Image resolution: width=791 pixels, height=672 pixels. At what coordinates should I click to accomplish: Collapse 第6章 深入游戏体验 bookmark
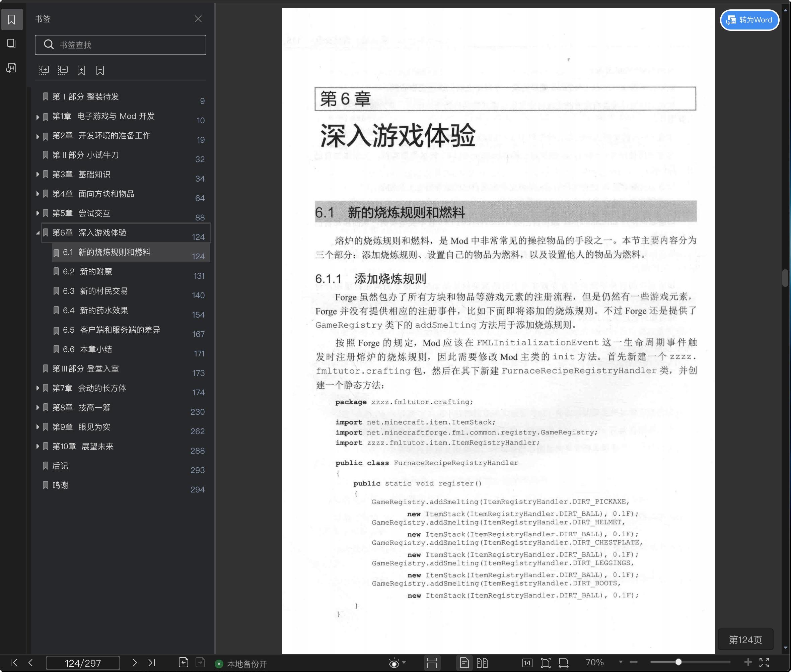[x=38, y=233]
